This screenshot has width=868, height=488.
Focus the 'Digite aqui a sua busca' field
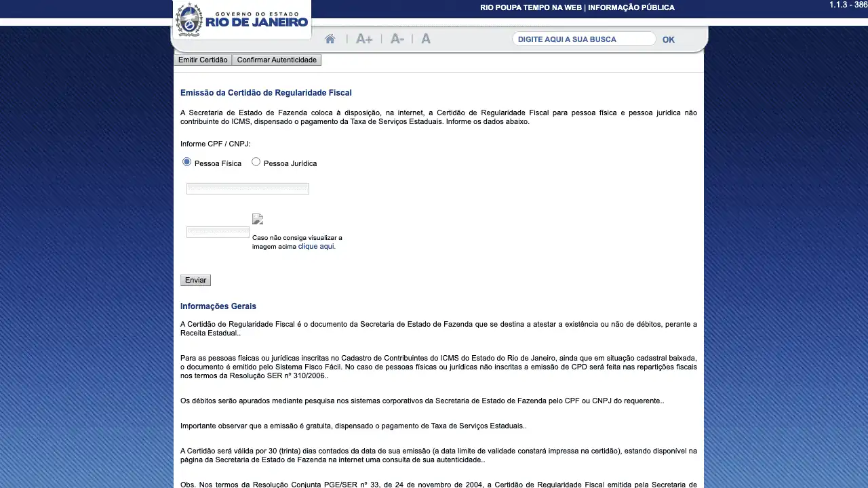pyautogui.click(x=583, y=39)
